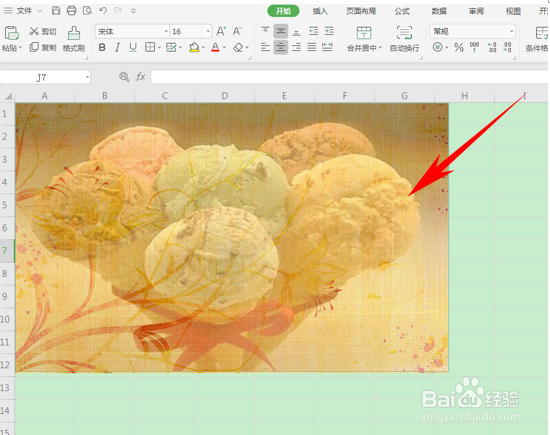Decrease font size with A- icon
Viewport: 550px width, 435px height.
coord(237,31)
